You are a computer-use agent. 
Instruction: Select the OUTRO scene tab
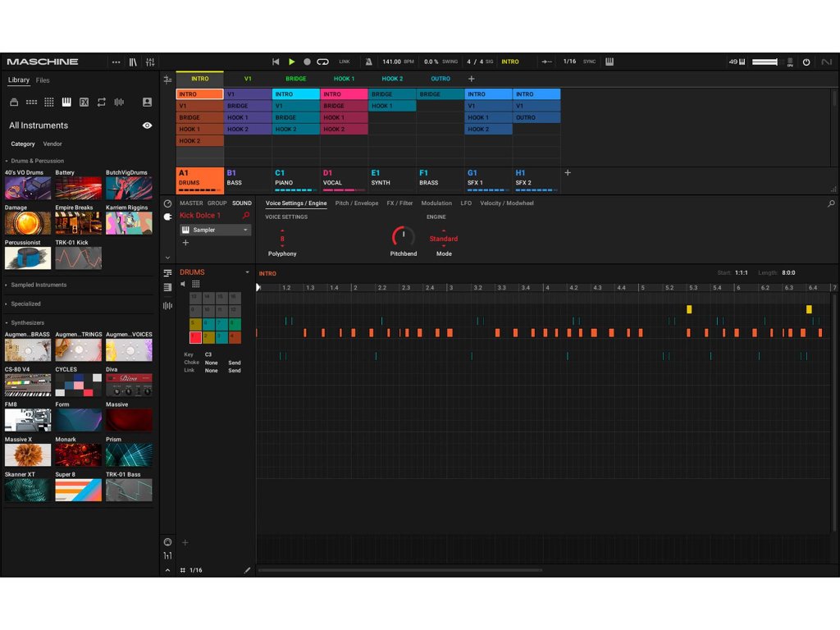coord(441,79)
